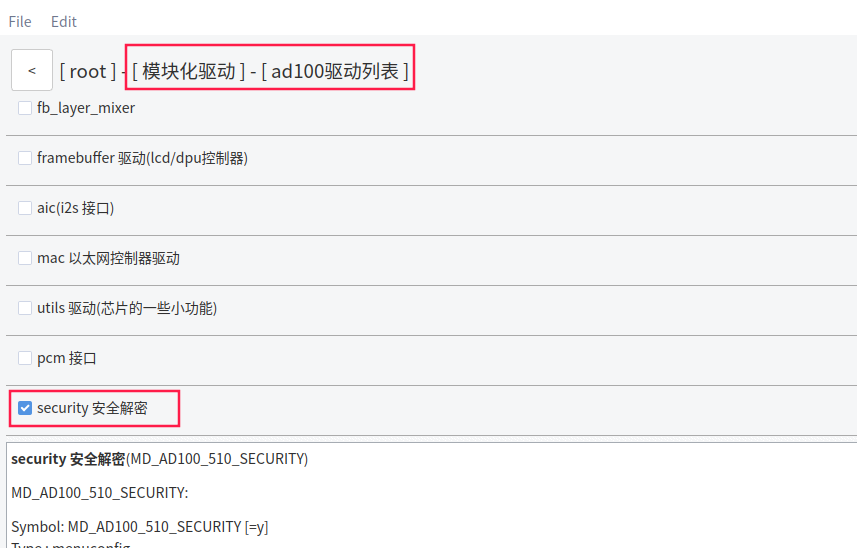Enable the fb_layer_mixer checkbox
Screen dimensions: 857x548
tap(25, 108)
